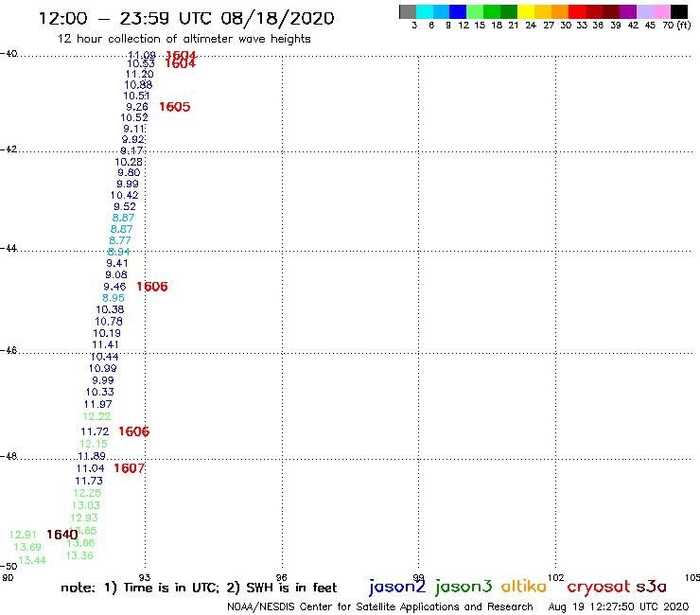Image resolution: width=700 pixels, height=615 pixels.
Task: Click the purple swatch in the color scale
Action: (628, 11)
